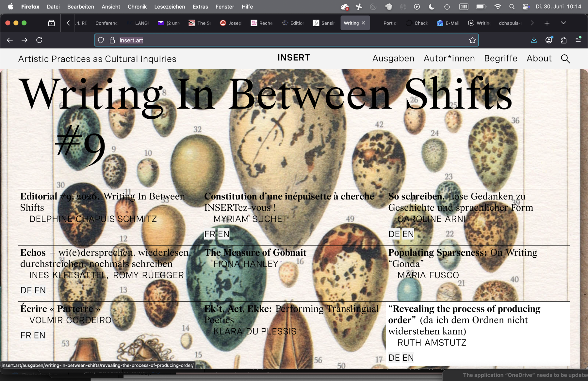This screenshot has height=381, width=588.
Task: Open the CHFR menu bar item
Action: click(464, 7)
